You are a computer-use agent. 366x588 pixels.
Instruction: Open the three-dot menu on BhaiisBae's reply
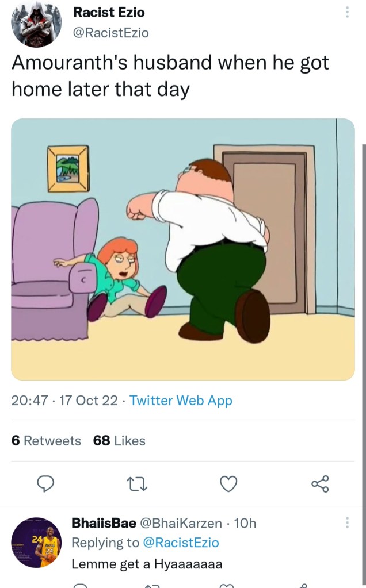tap(346, 522)
